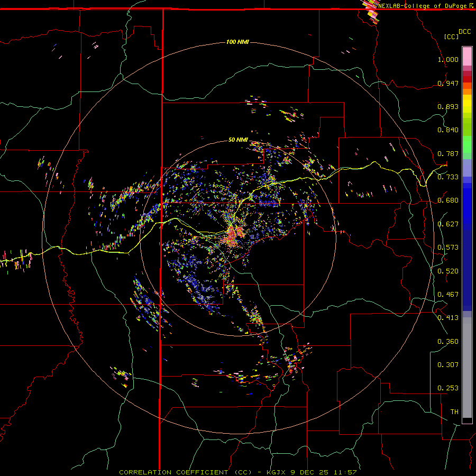Select the 0.307 color scale value
Viewport: 476px width, 476px height.
click(x=448, y=365)
